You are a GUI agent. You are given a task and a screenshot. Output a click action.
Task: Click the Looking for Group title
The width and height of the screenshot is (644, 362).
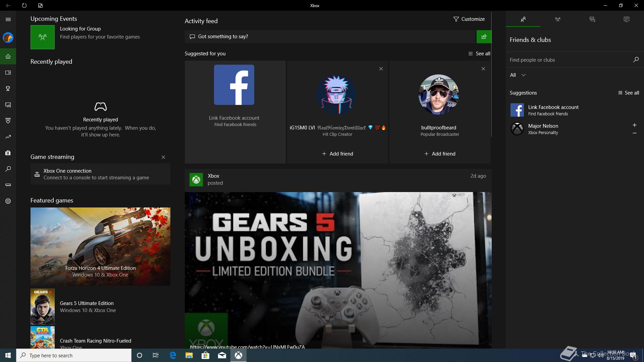coord(80,29)
